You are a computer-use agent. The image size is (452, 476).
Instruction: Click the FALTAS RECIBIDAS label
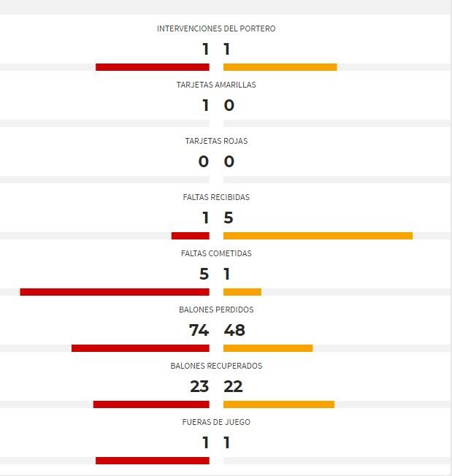click(x=216, y=197)
